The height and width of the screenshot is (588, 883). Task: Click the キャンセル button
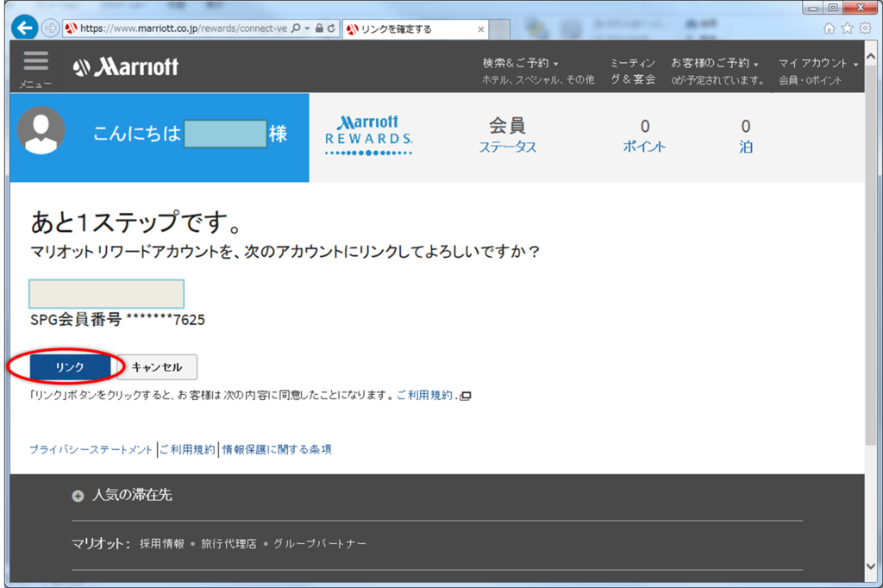[x=157, y=367]
